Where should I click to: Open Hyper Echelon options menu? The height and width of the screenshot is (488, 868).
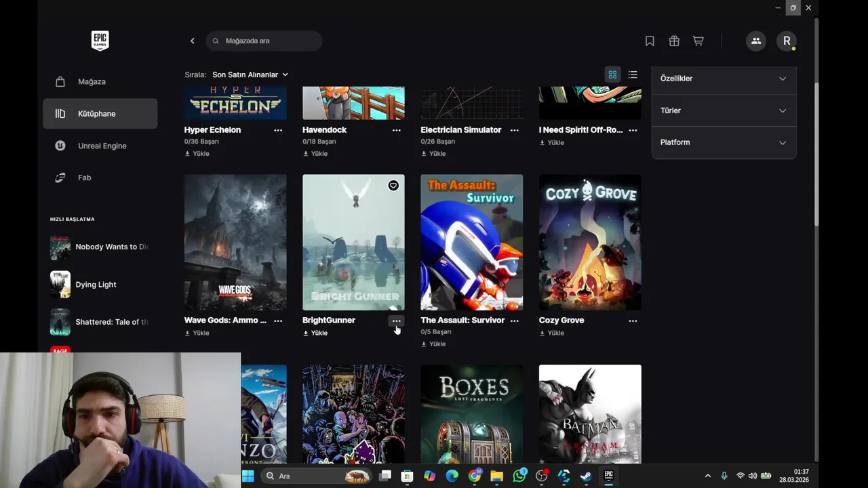click(x=278, y=130)
